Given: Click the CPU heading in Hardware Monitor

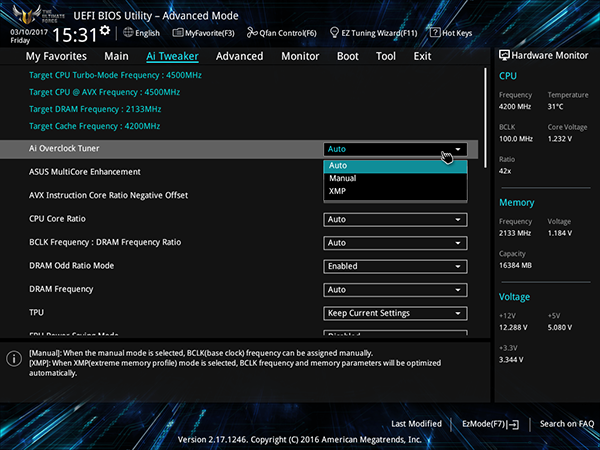Looking at the screenshot, I should (x=508, y=76).
